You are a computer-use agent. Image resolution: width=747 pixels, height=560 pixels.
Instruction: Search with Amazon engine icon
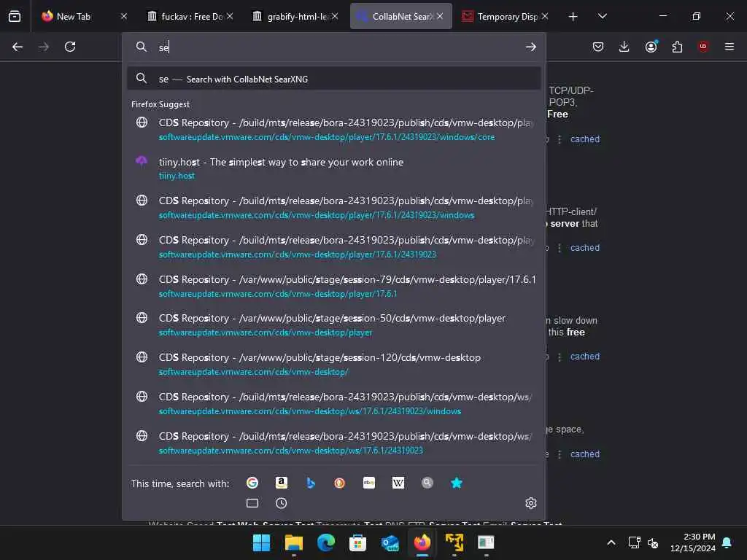click(x=282, y=483)
